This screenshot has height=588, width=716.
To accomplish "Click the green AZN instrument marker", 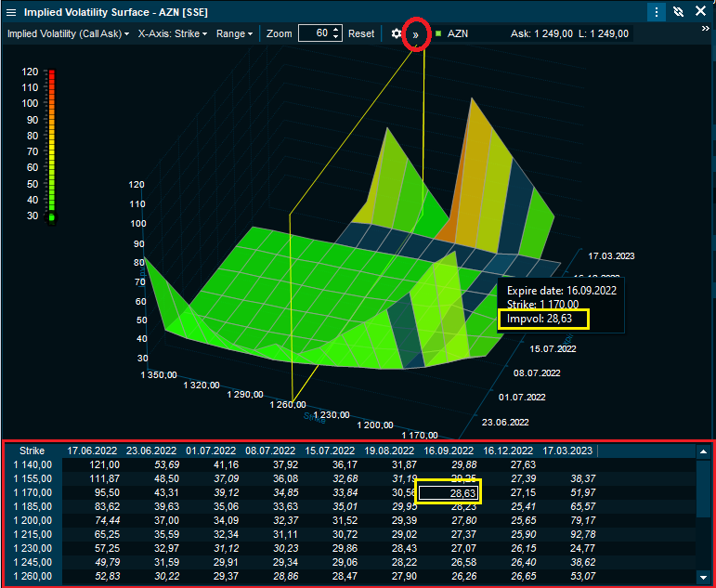I will point(437,33).
